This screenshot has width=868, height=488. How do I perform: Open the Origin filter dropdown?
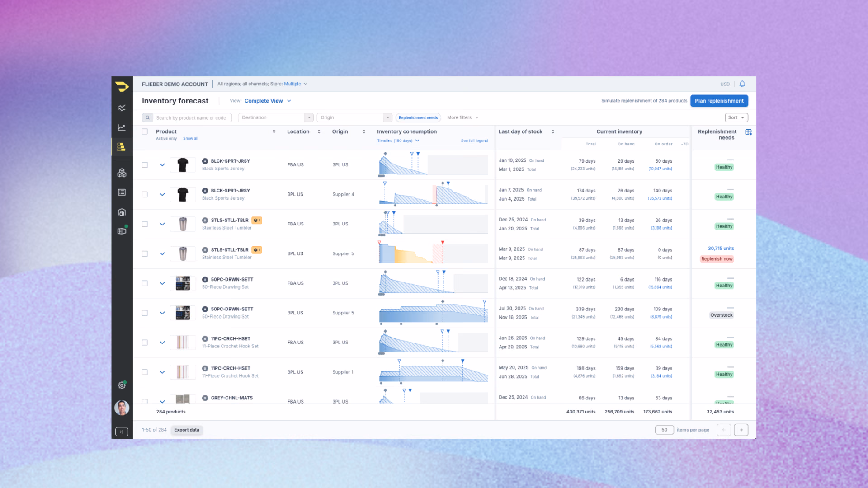354,117
